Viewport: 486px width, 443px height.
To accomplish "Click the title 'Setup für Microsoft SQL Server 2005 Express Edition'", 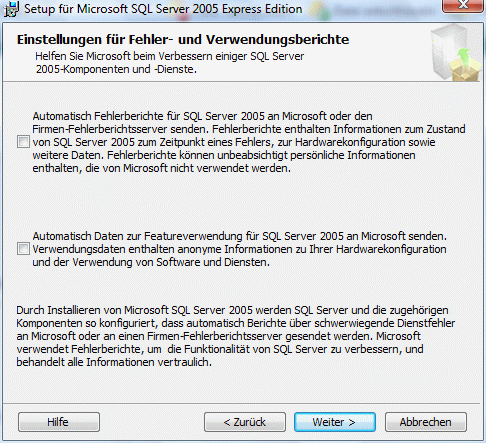I will tap(163, 9).
